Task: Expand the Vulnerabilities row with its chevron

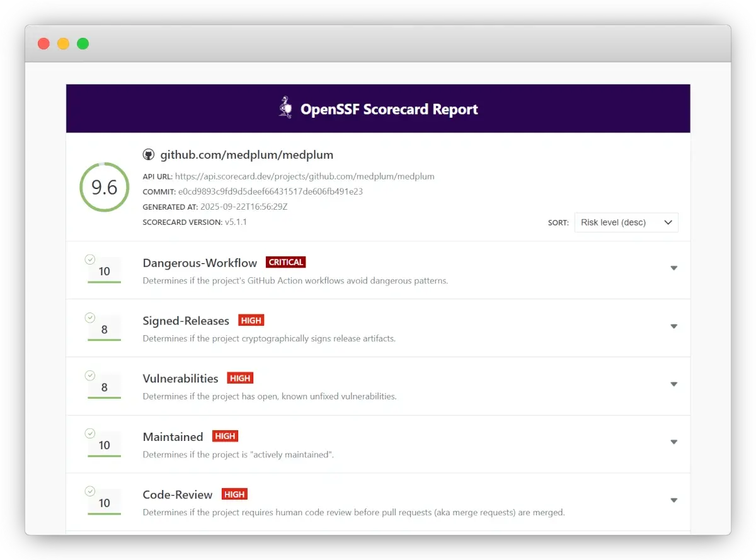Action: (674, 384)
